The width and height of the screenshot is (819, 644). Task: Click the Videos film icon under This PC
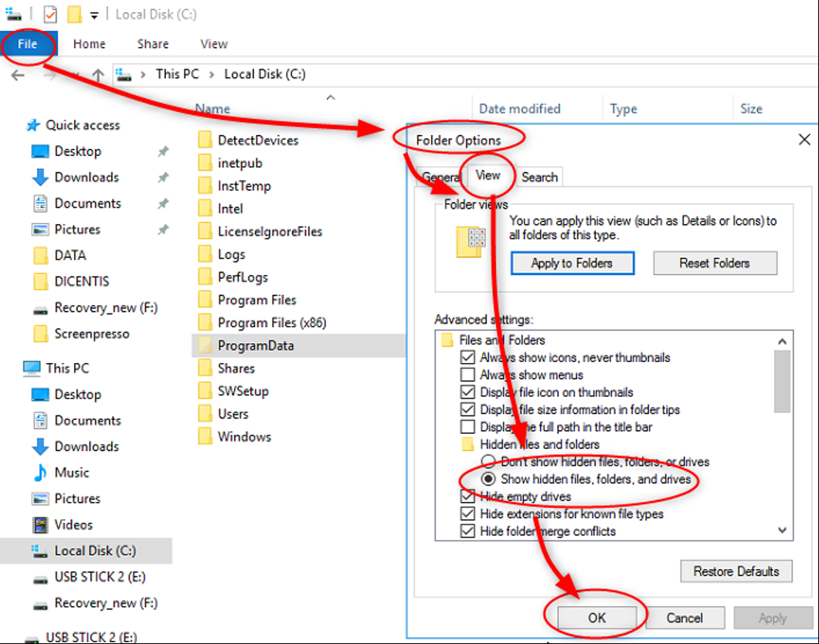pyautogui.click(x=40, y=524)
